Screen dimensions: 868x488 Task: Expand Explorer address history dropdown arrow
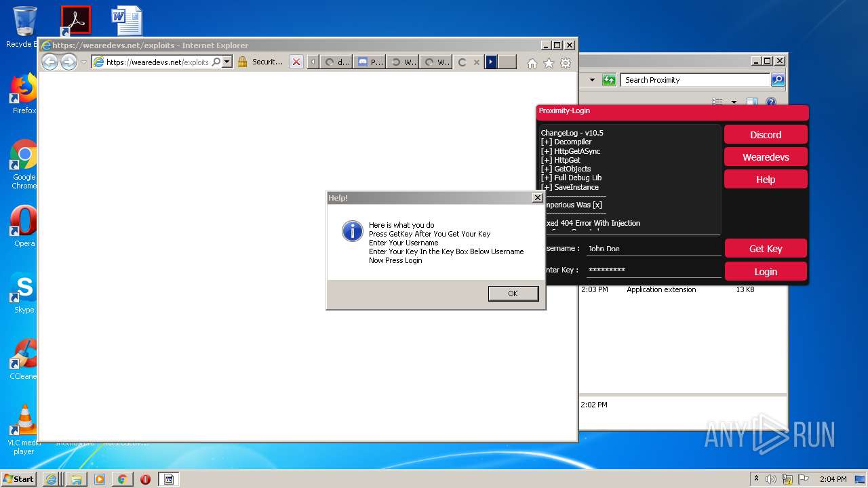click(x=592, y=80)
